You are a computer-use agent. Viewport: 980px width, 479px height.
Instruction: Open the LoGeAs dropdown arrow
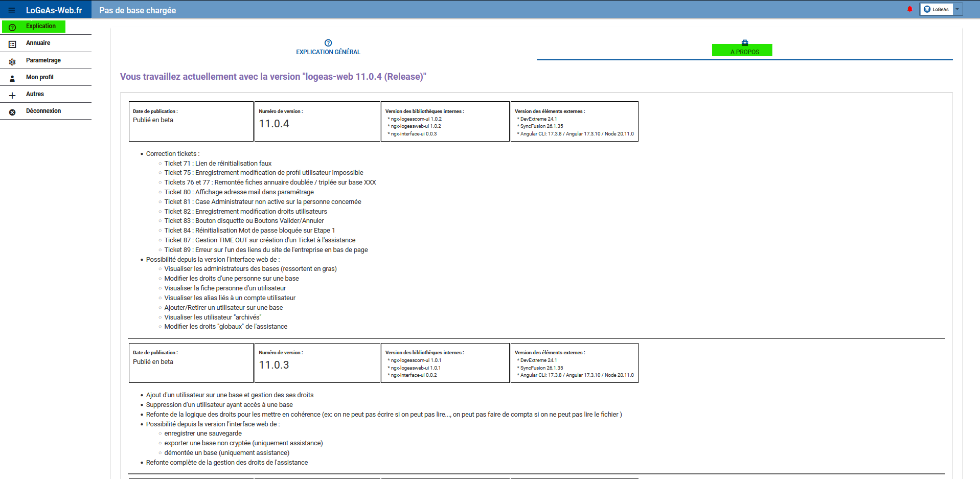coord(958,9)
